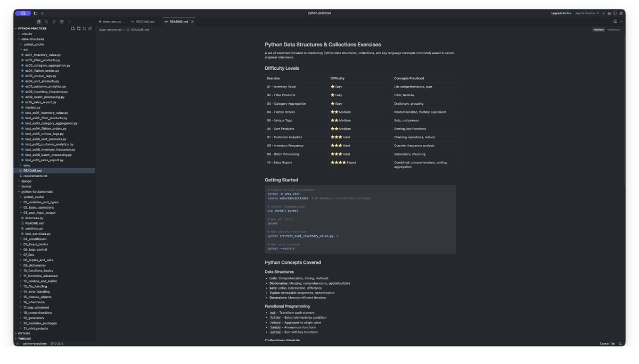Image resolution: width=639 pixels, height=364 pixels.
Task: Toggle the bottom panel layout icon
Action: [x=610, y=13]
